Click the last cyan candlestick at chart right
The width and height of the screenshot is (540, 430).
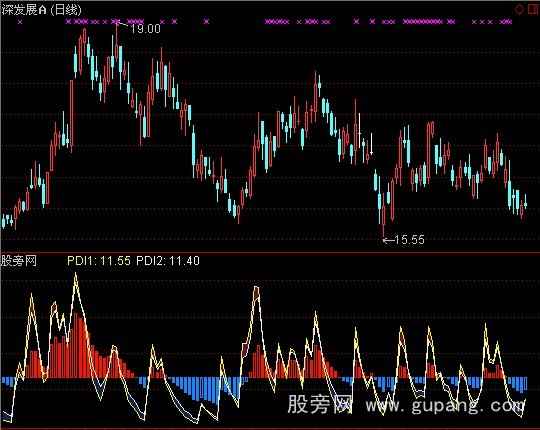click(526, 202)
